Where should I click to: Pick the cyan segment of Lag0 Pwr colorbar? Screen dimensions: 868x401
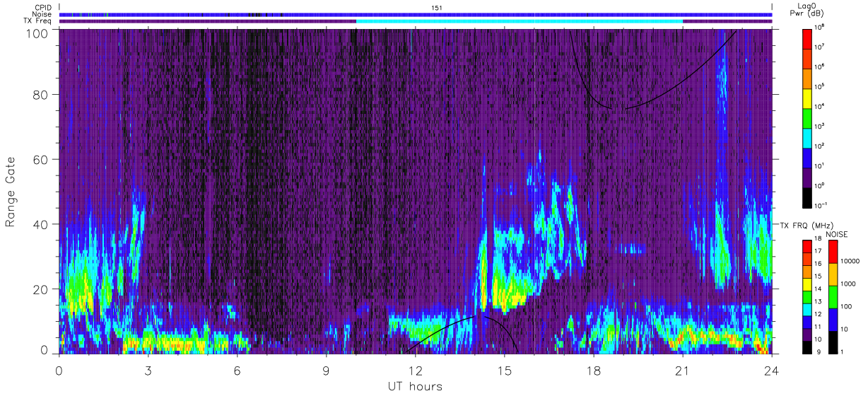point(807,137)
